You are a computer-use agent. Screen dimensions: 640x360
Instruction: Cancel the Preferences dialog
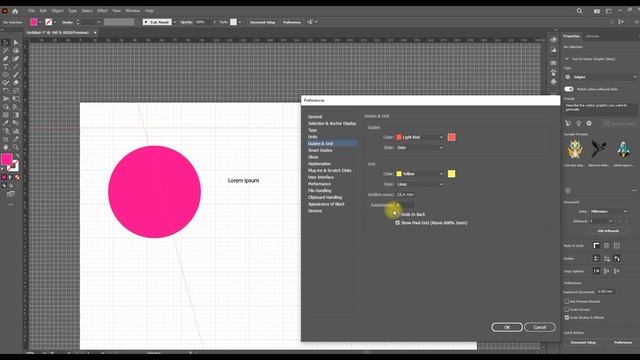[540, 327]
